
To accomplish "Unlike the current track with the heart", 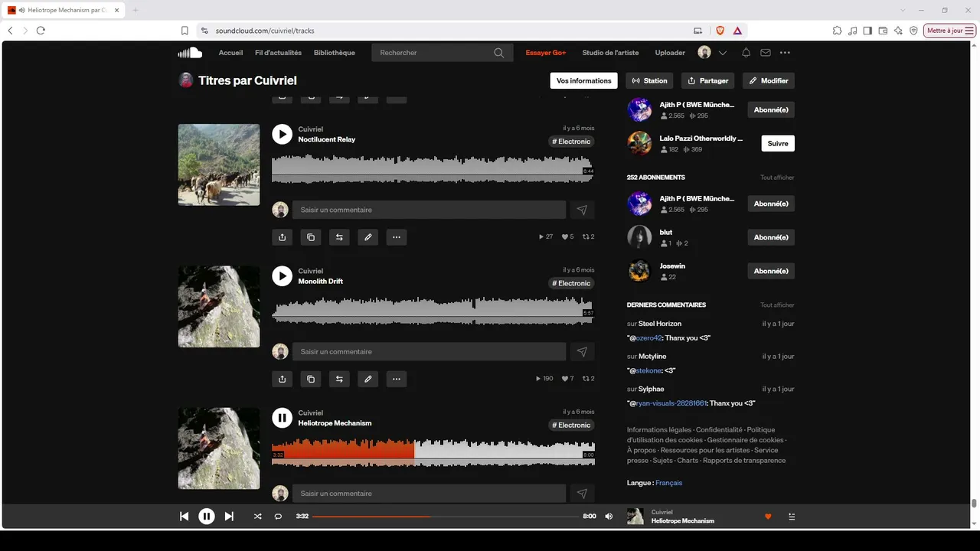I will (768, 517).
